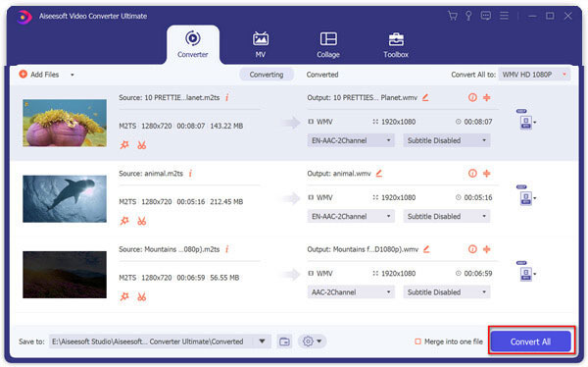This screenshot has width=588, height=367.
Task: Click the output format icon for animal video
Action: pyautogui.click(x=525, y=195)
